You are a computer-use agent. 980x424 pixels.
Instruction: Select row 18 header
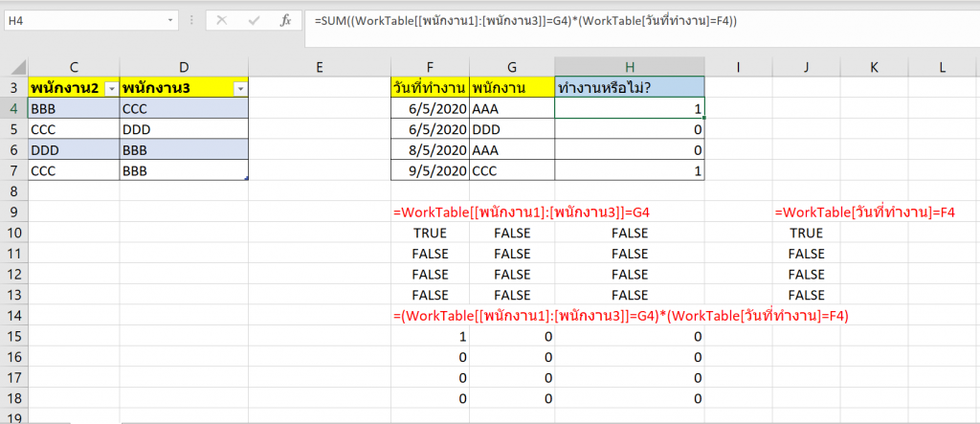click(13, 398)
